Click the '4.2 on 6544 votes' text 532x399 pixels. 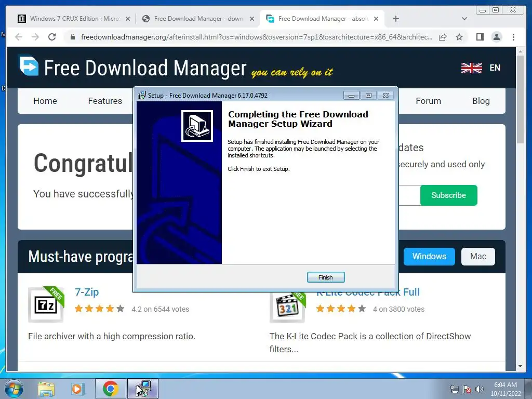click(161, 309)
